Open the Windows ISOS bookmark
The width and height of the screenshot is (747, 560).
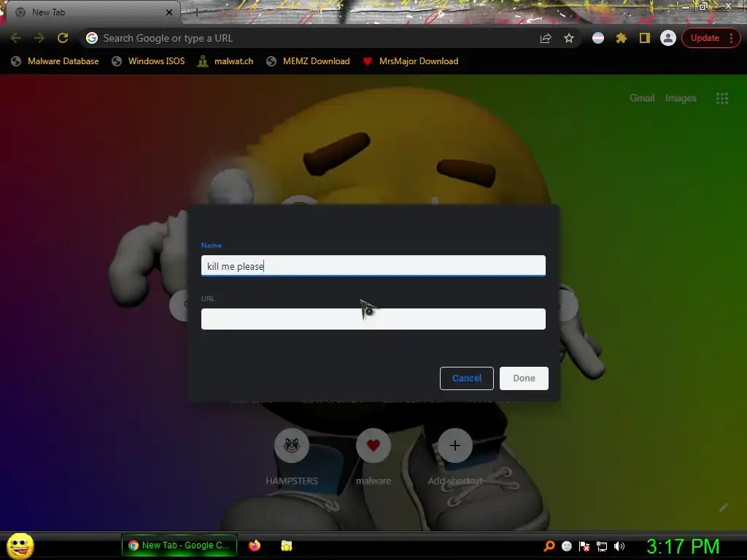148,61
